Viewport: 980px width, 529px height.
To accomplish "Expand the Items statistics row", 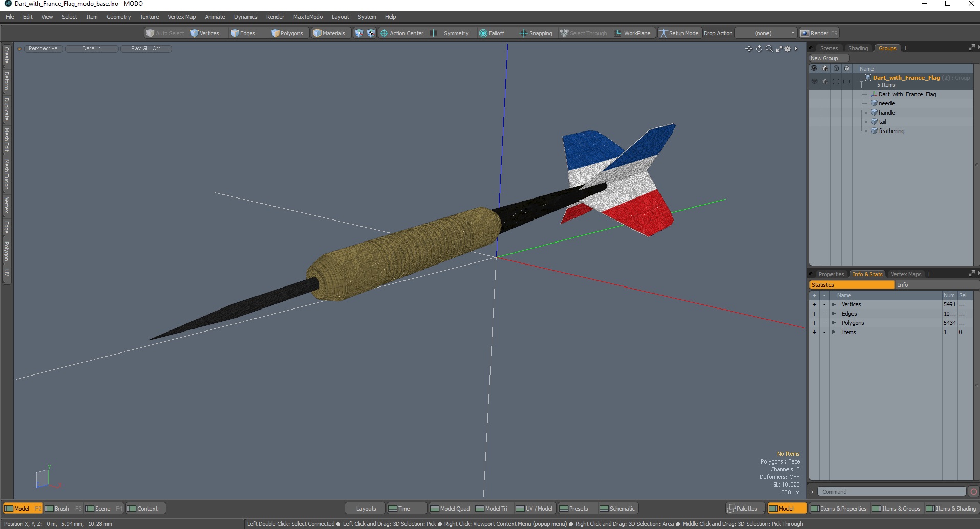I will coord(834,332).
